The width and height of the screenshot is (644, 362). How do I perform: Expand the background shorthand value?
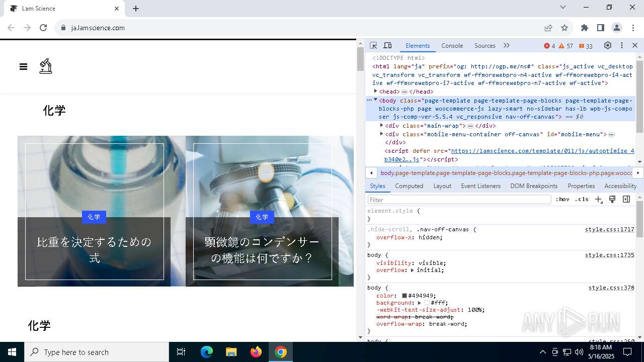(x=419, y=303)
